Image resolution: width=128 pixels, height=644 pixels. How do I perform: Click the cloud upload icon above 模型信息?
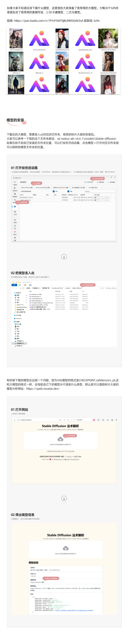[x=65, y=548]
